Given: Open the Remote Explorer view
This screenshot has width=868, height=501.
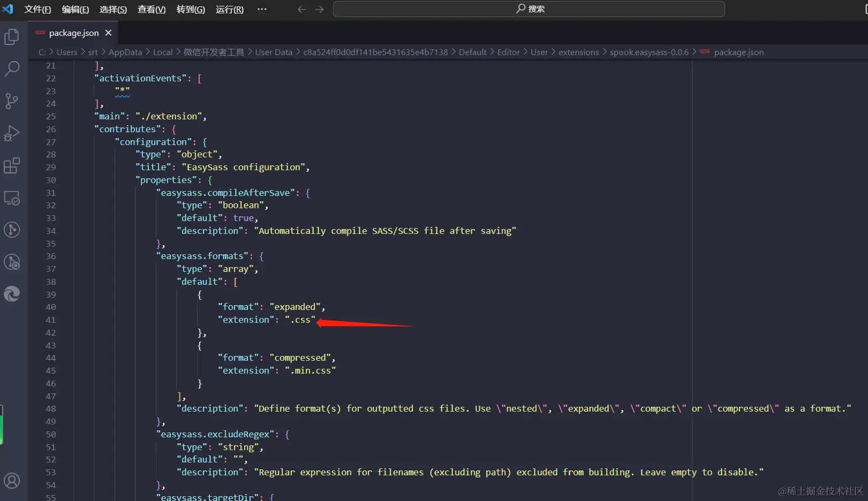Looking at the screenshot, I should (x=12, y=198).
